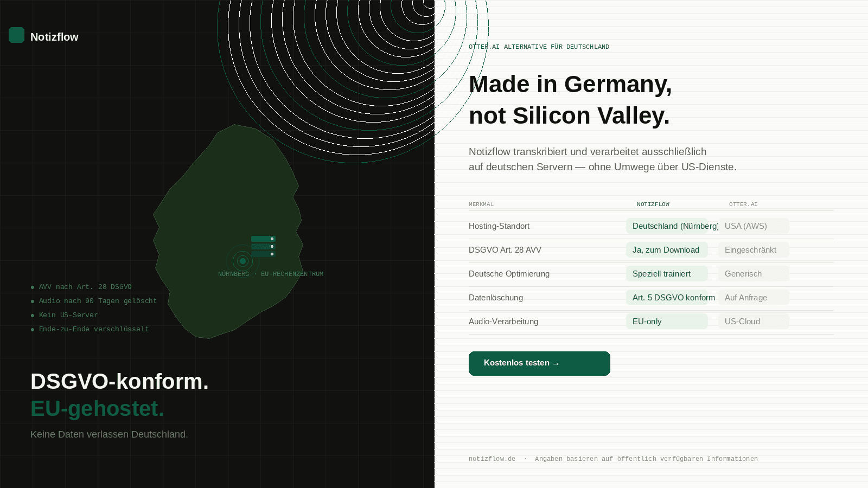Screen dimensions: 868x488
Task: Click 'Datenlöschung' row label
Action: pos(496,298)
